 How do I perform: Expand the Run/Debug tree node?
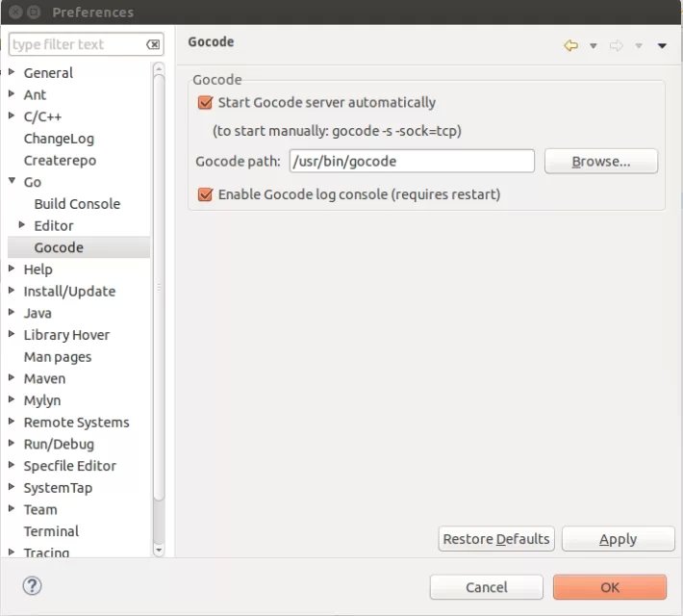(12, 443)
